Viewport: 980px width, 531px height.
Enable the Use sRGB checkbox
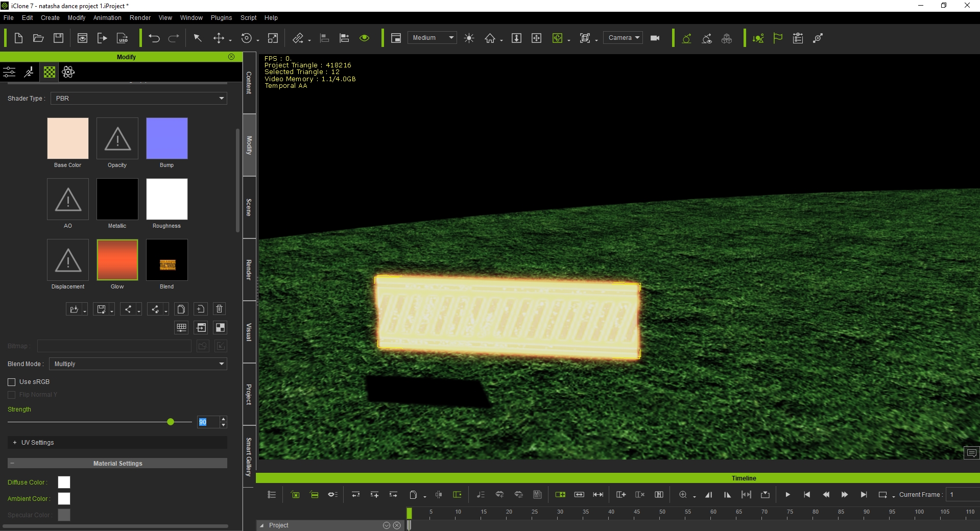[x=12, y=382]
